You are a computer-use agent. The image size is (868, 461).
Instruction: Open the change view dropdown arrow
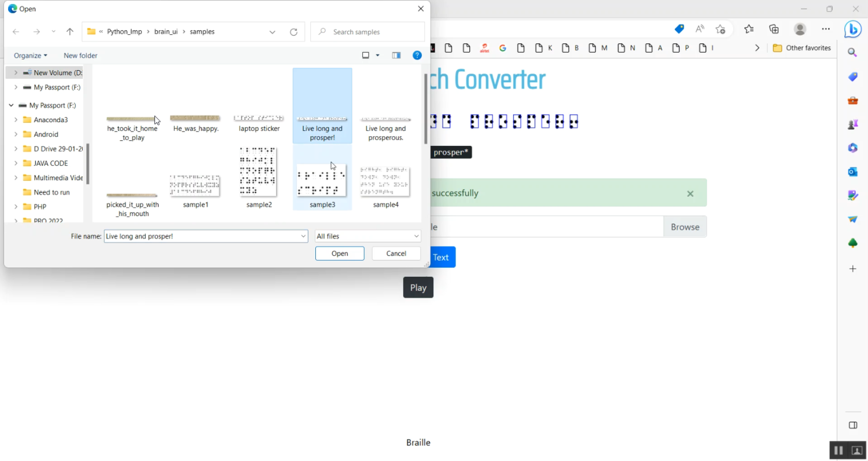[378, 56]
